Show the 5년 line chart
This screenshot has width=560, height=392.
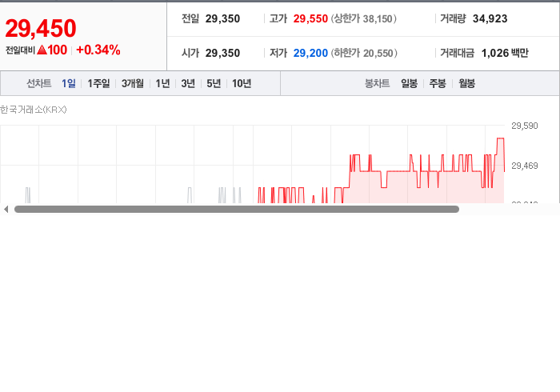pyautogui.click(x=214, y=83)
